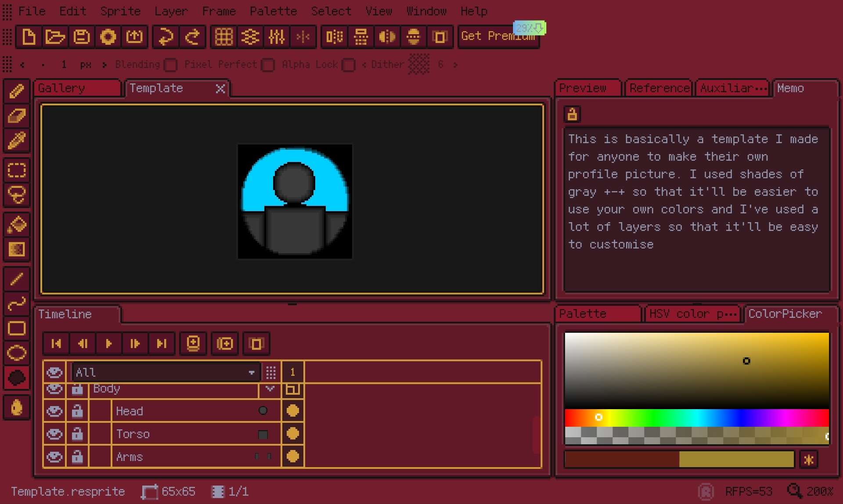Click the Undo arrow in toolbar
843x504 pixels.
point(166,37)
